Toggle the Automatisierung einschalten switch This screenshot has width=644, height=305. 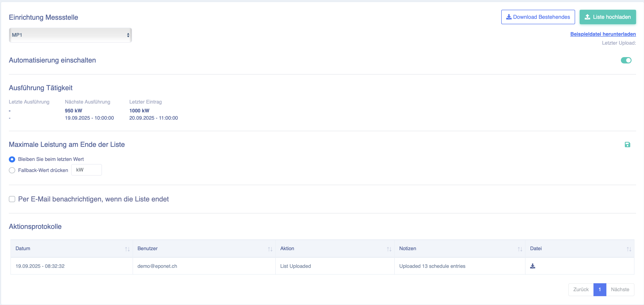[x=626, y=60]
